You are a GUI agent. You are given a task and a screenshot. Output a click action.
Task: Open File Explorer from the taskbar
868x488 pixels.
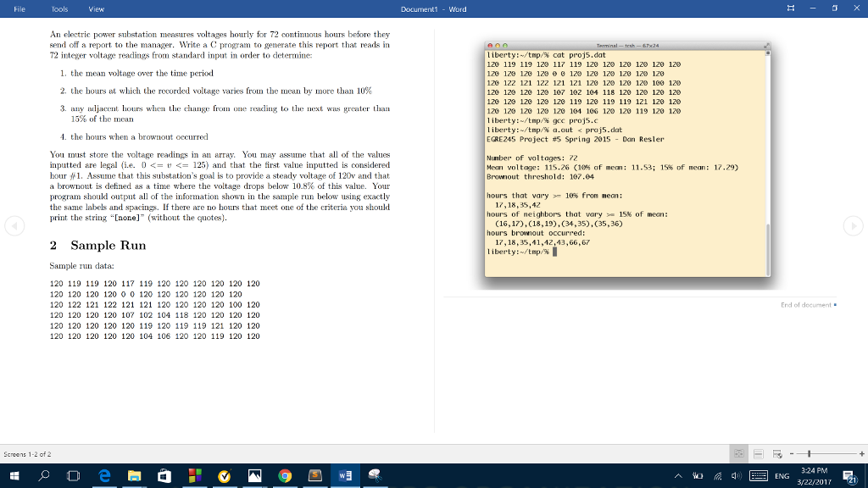[134, 475]
